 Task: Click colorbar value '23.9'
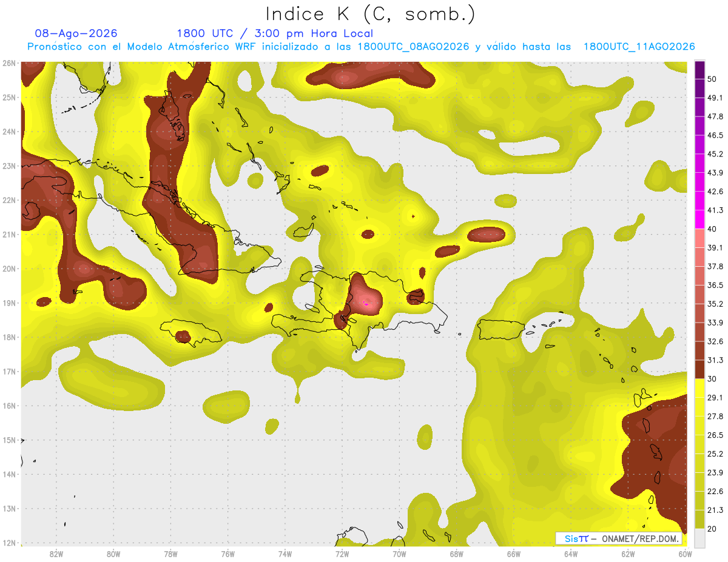coord(715,473)
